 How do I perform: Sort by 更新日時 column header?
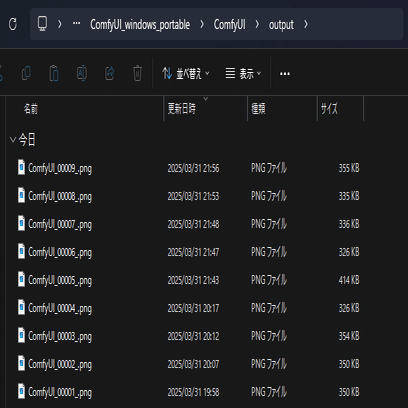pos(206,109)
